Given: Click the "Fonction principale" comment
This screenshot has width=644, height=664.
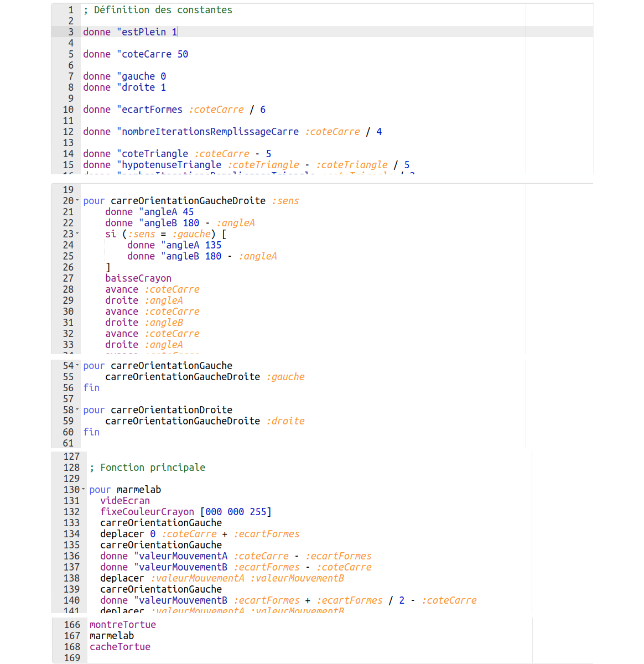Looking at the screenshot, I should pyautogui.click(x=152, y=468).
